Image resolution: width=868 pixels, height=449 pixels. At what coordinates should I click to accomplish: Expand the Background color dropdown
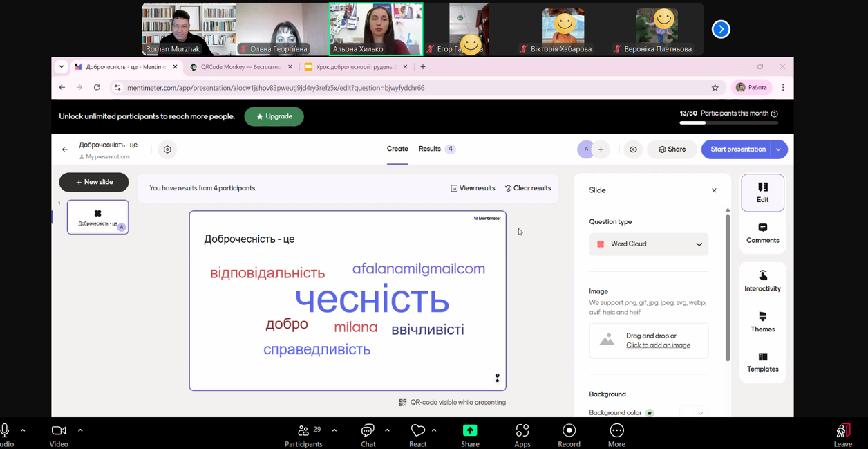coord(694,413)
